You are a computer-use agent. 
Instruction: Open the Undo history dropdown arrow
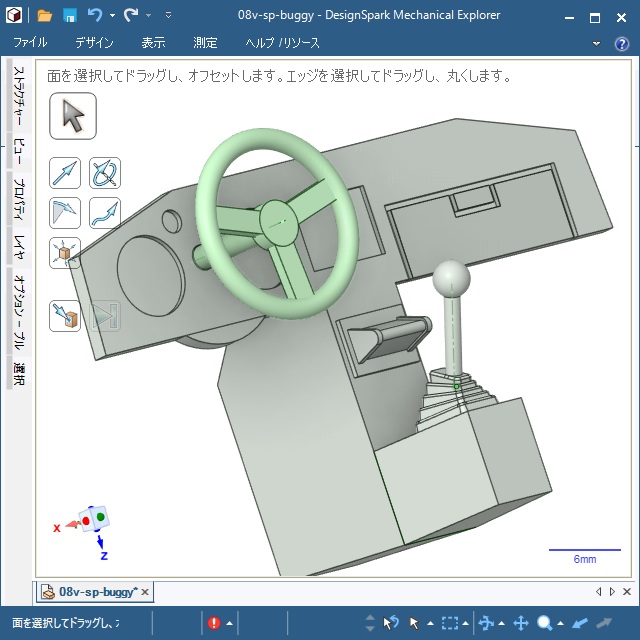111,16
